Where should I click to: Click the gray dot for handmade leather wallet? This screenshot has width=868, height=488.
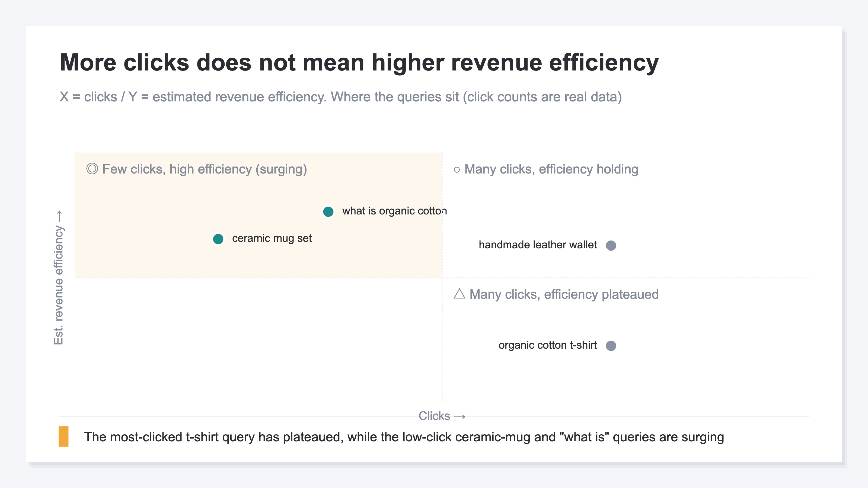click(611, 246)
